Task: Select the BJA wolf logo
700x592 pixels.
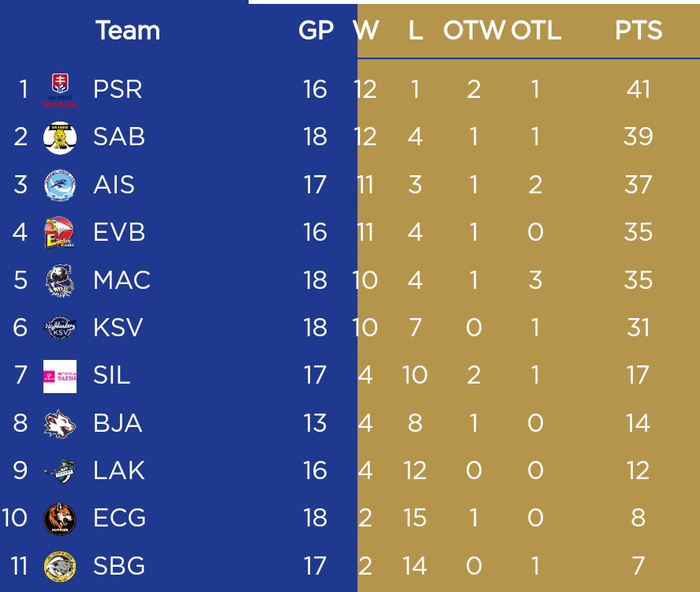Action: tap(60, 424)
